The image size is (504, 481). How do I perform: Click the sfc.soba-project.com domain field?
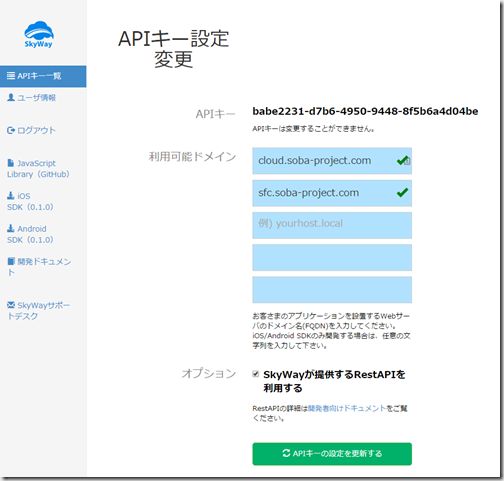pyautogui.click(x=332, y=193)
